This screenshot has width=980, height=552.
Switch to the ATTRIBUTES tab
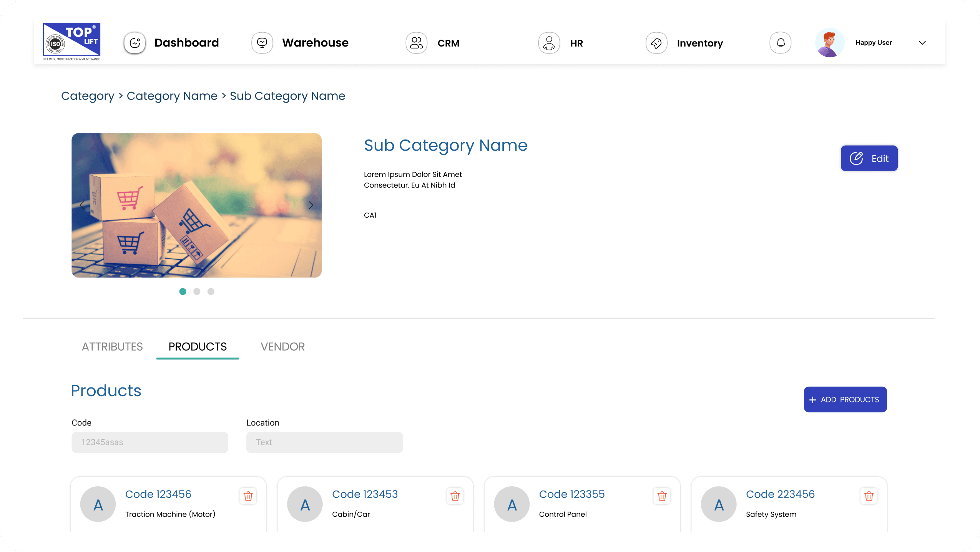click(112, 347)
